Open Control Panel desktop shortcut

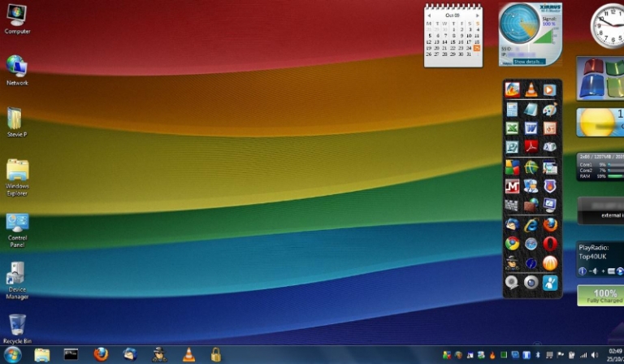17,226
